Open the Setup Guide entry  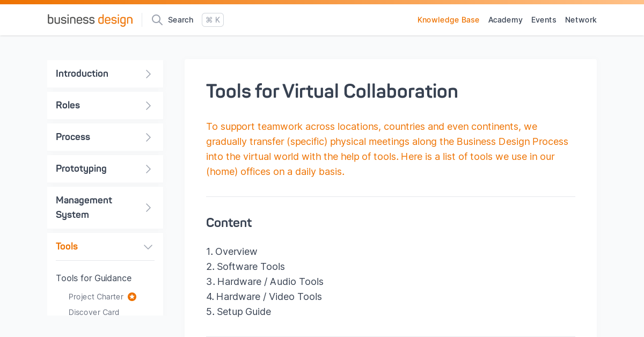pos(244,311)
